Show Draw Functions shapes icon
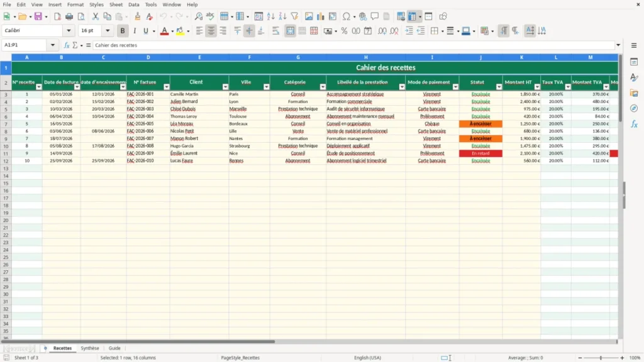Image resolution: width=644 pixels, height=362 pixels. [443, 16]
